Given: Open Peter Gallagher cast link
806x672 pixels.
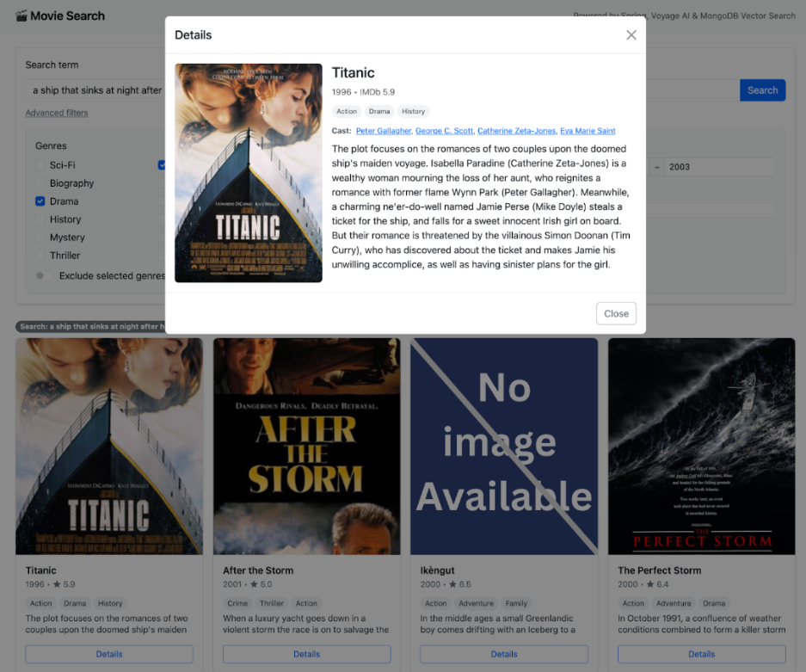Looking at the screenshot, I should pyautogui.click(x=384, y=131).
